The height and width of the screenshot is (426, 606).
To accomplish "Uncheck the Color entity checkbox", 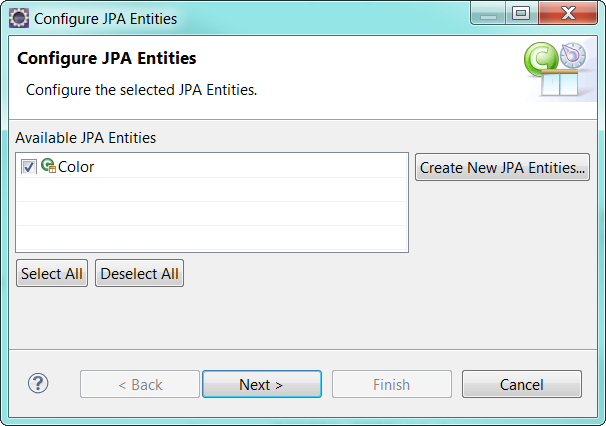I will (x=28, y=167).
